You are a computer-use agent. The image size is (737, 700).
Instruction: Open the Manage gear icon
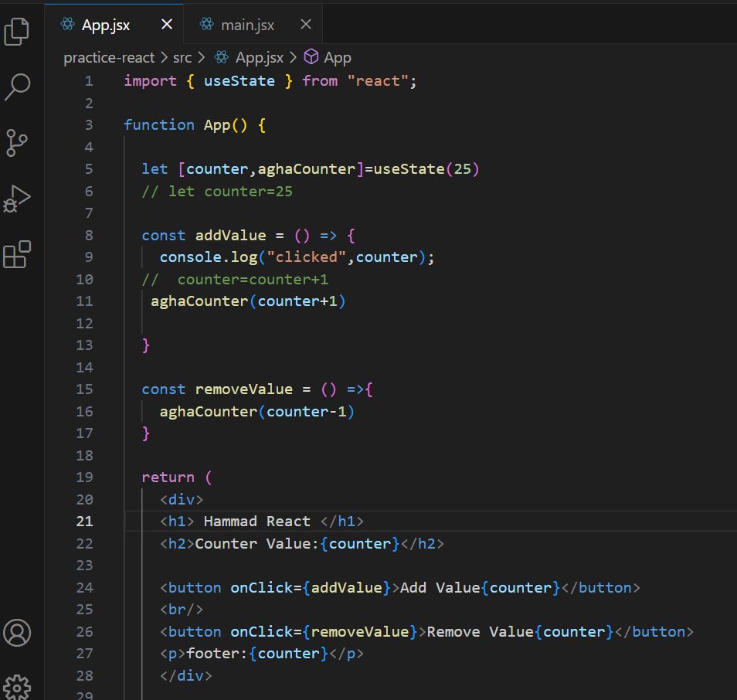(x=17, y=688)
